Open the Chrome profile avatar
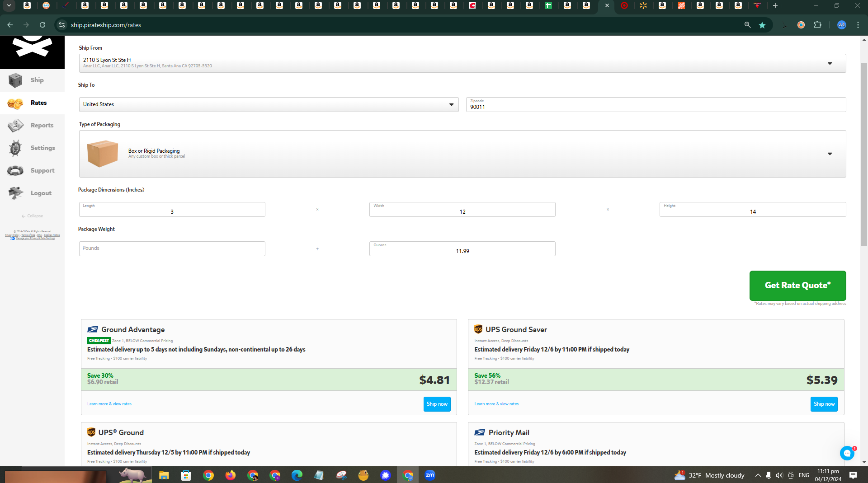 click(x=841, y=25)
